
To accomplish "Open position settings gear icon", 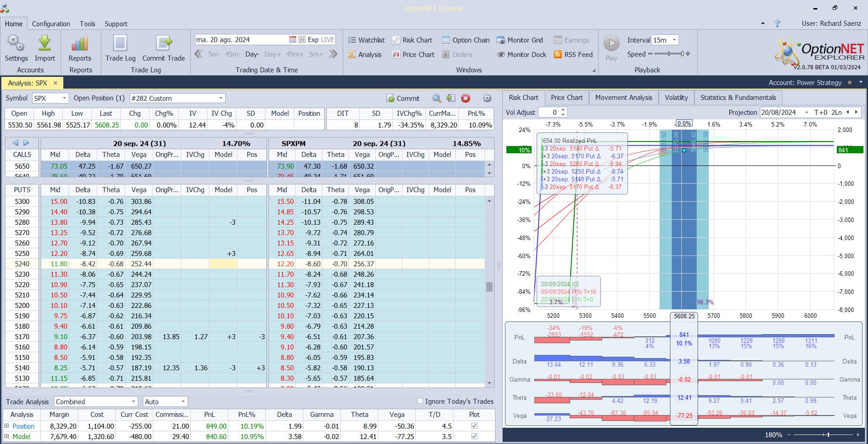I will tap(487, 98).
